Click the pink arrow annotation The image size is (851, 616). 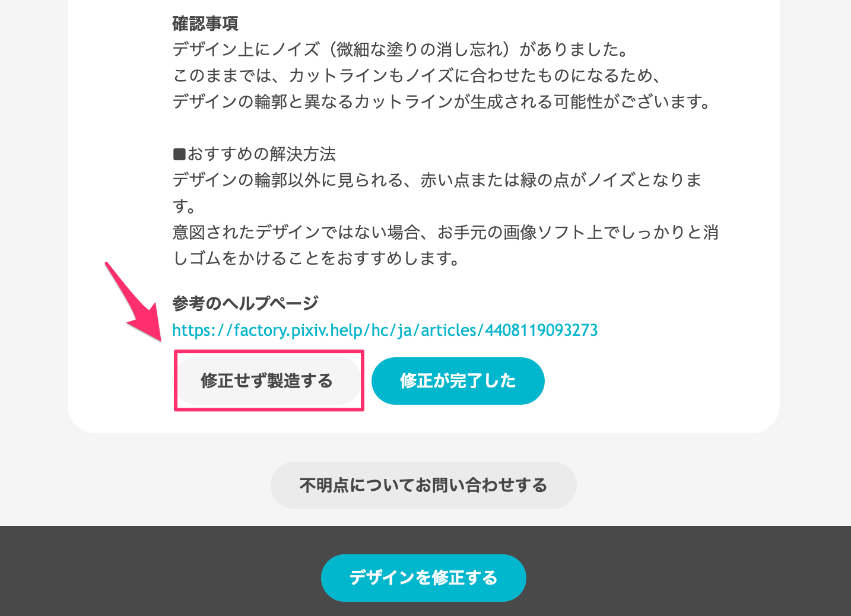tap(133, 301)
